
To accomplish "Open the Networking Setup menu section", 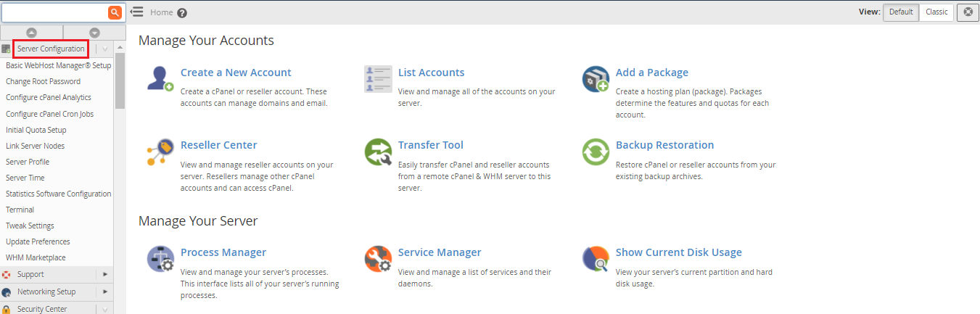I will pyautogui.click(x=46, y=292).
